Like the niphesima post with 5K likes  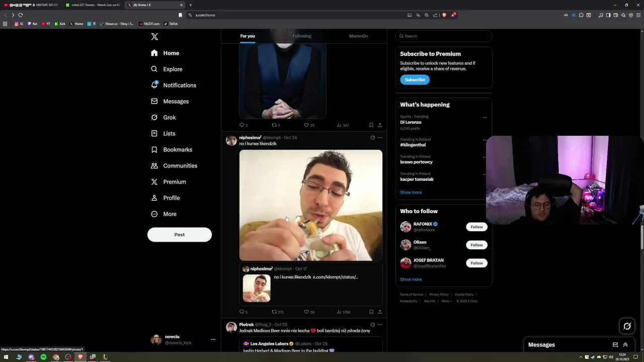coord(309,312)
